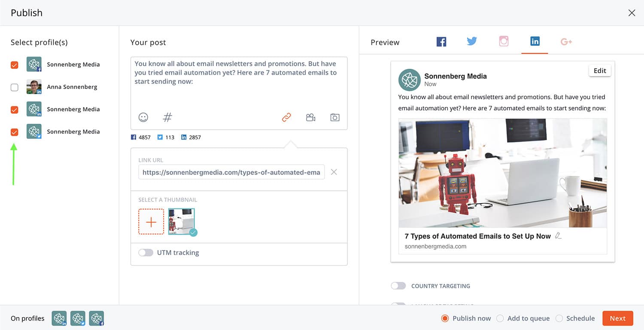Close the Publish dialog
Image resolution: width=644 pixels, height=330 pixels.
tap(632, 13)
